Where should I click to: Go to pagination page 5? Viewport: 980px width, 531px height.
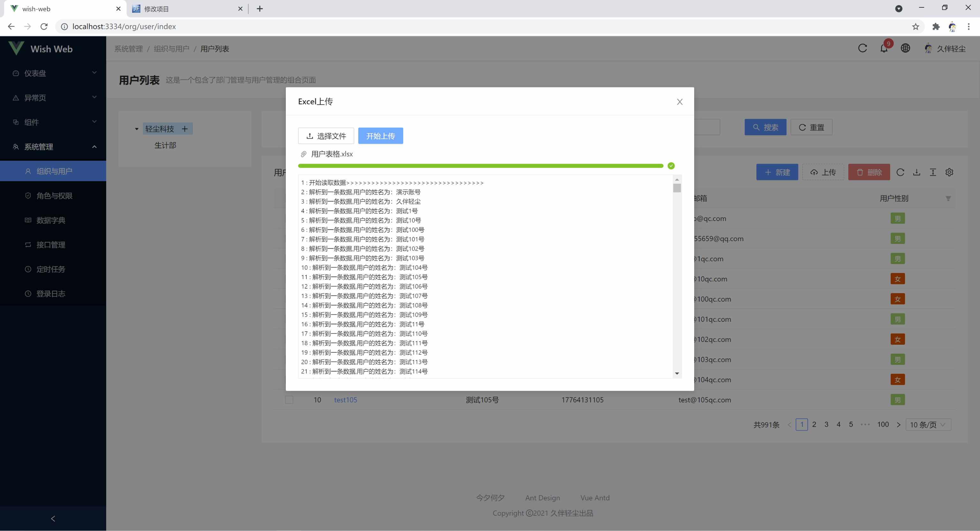[851, 424]
